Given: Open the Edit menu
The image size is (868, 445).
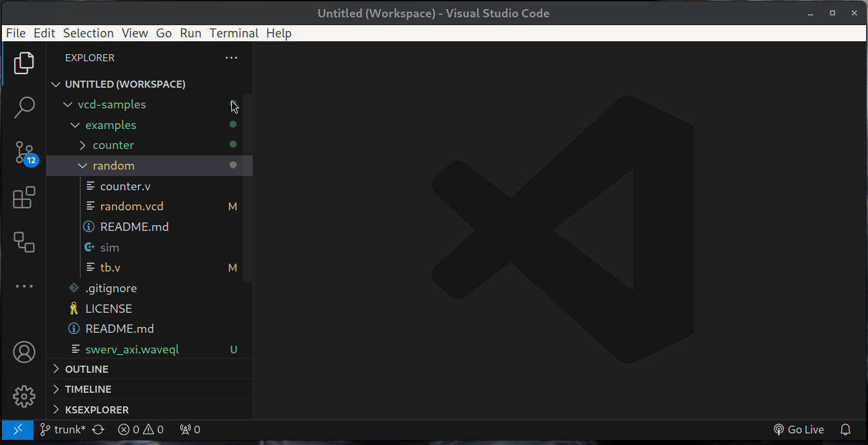Looking at the screenshot, I should (44, 33).
